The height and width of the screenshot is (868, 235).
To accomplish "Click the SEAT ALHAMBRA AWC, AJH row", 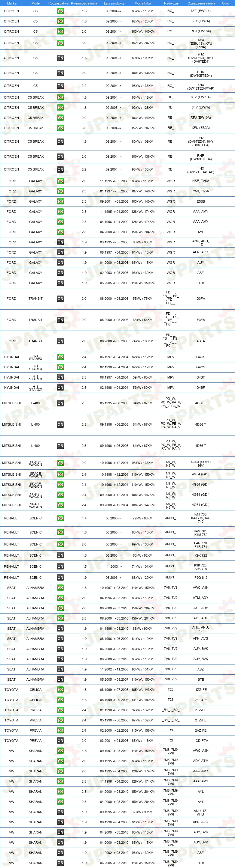I will pyautogui.click(x=117, y=588).
